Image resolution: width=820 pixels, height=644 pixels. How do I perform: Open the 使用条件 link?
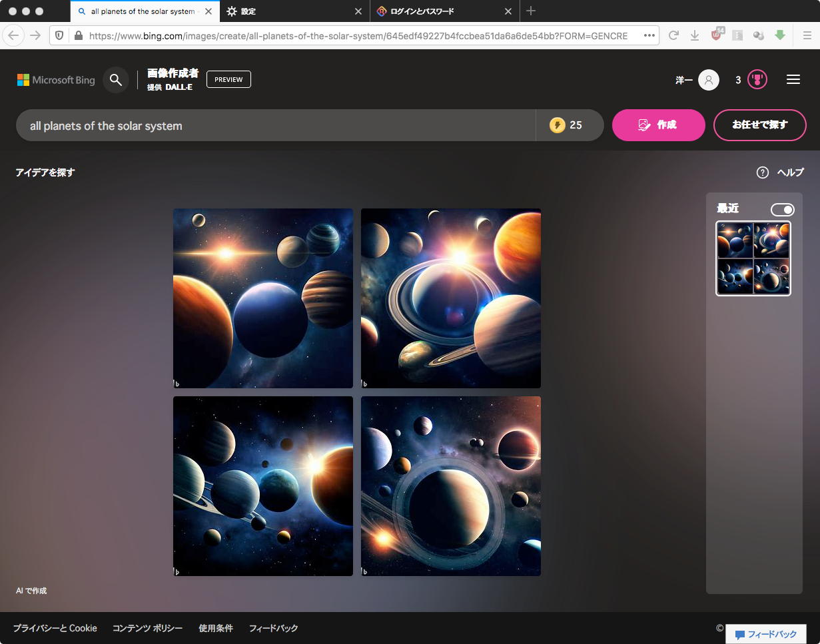point(216,628)
